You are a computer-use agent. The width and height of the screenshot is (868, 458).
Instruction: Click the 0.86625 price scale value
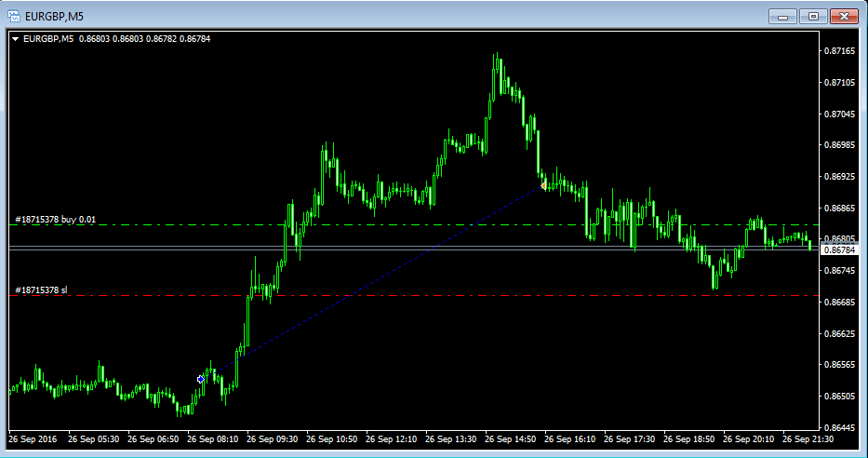[x=840, y=334]
